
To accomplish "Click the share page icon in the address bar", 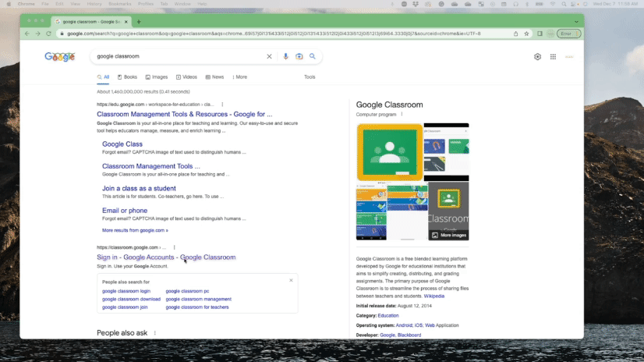I will pyautogui.click(x=516, y=34).
